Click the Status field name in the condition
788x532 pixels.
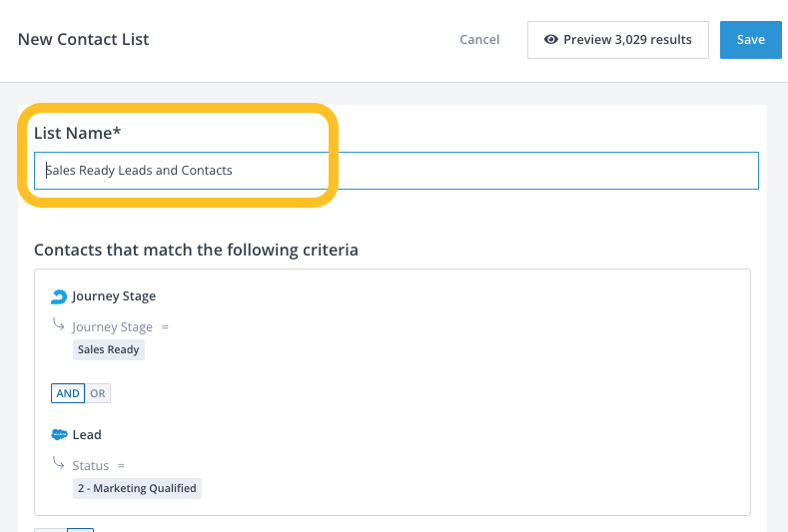pyautogui.click(x=92, y=465)
